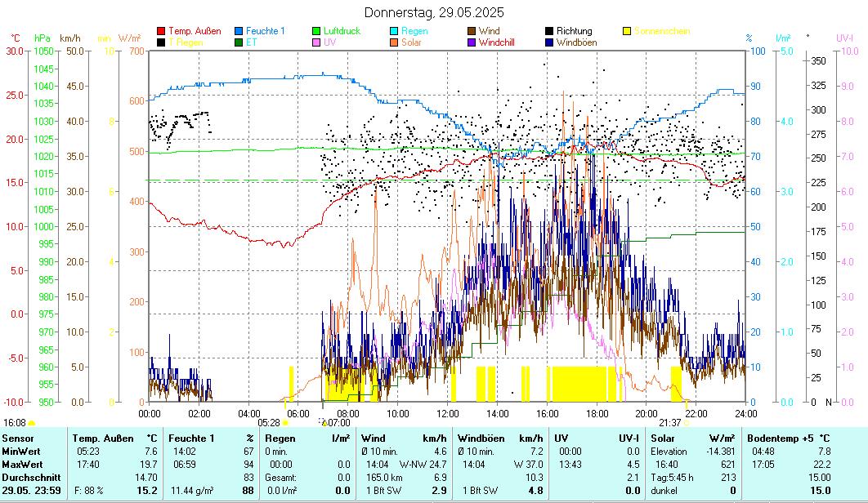Click the Bodentemp +5 column header
The image size is (868, 503).
(781, 438)
